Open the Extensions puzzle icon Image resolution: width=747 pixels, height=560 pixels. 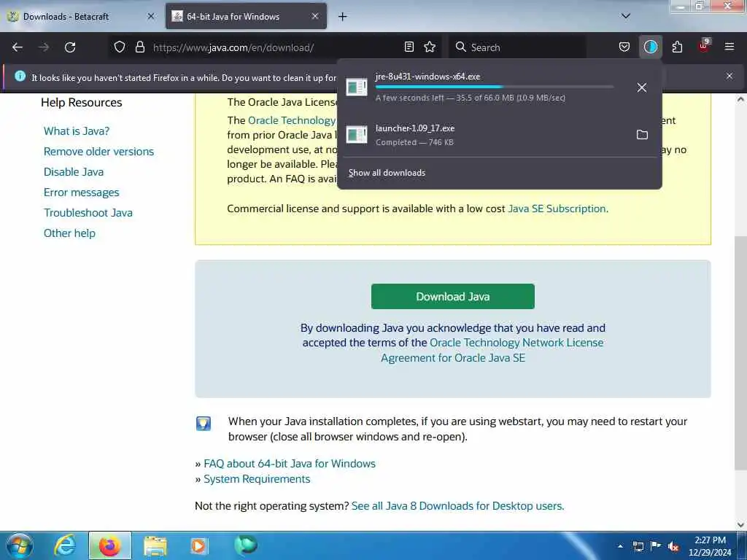(677, 47)
